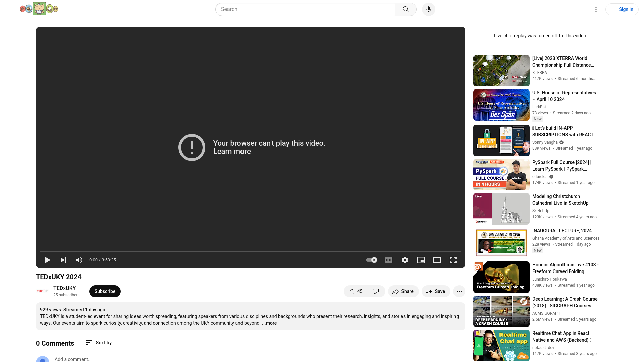Image resolution: width=644 pixels, height=362 pixels.
Task: Start voice search with microphone
Action: pyautogui.click(x=428, y=9)
